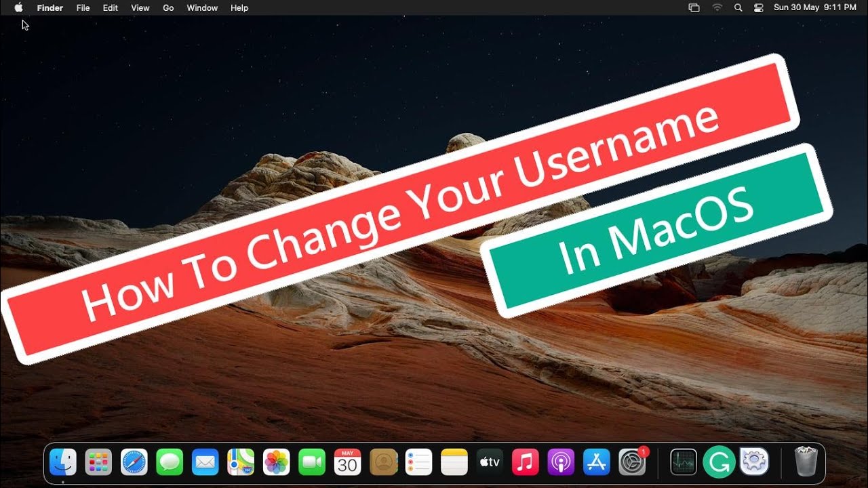Launch the Mail app
Screen dimensions: 868x488
point(205,462)
